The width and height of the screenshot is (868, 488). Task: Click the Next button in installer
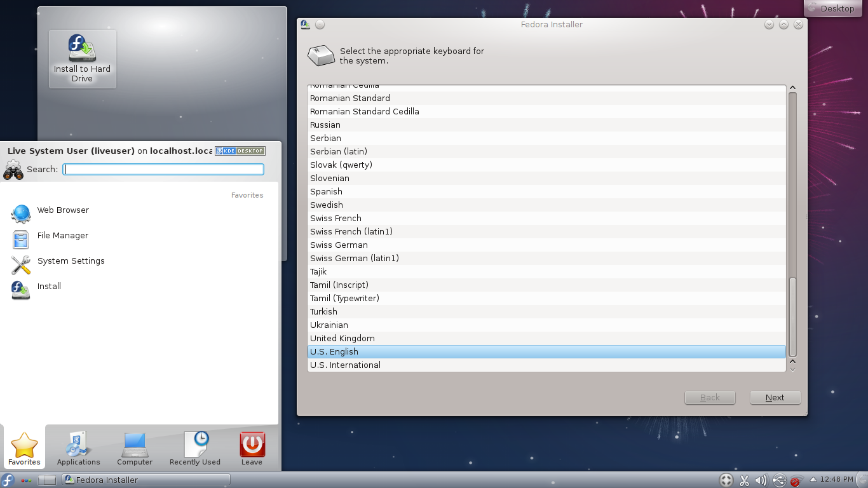pos(775,398)
